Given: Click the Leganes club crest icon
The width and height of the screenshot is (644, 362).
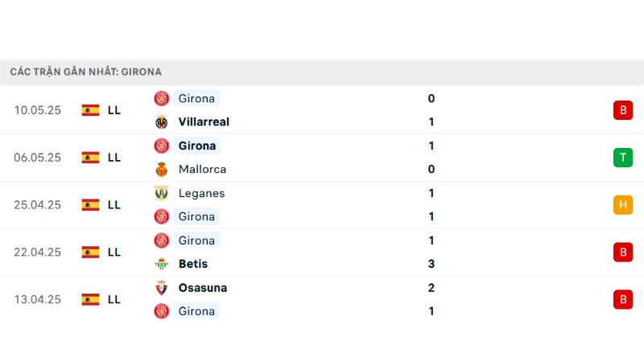Looking at the screenshot, I should [x=162, y=193].
